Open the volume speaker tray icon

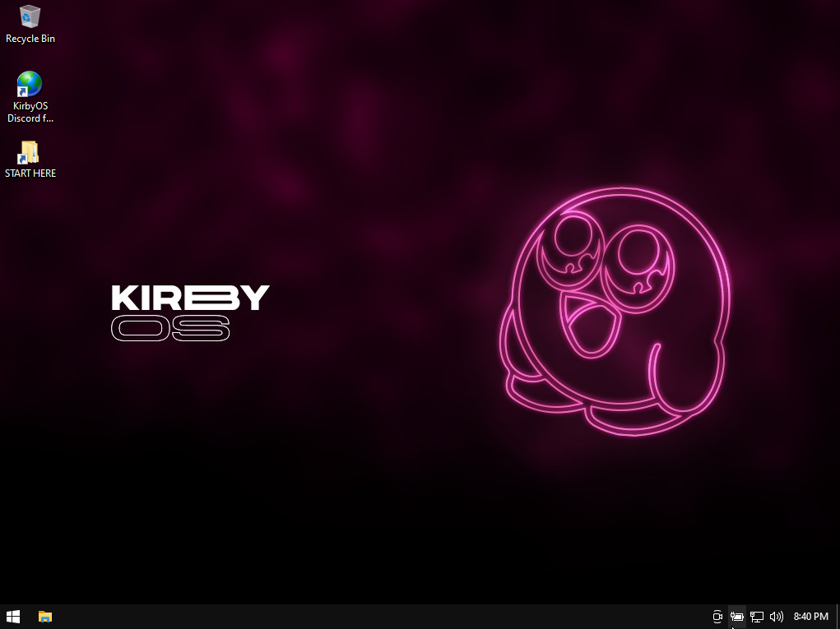(x=777, y=617)
